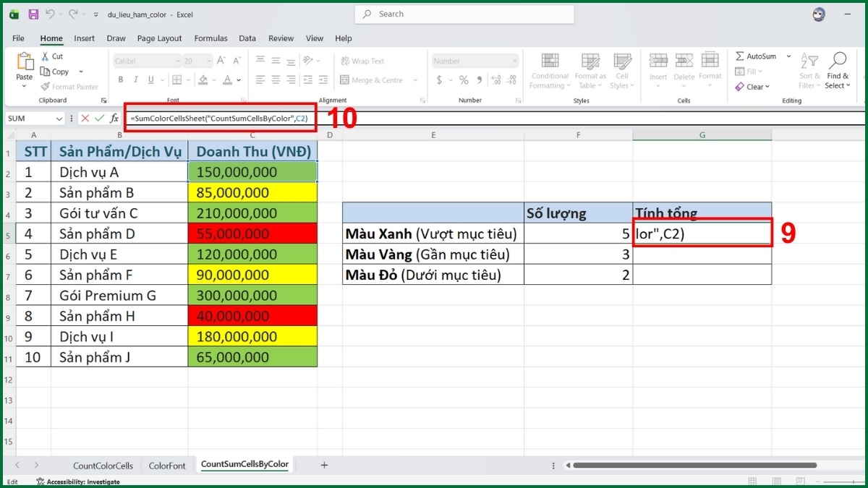Click the Save icon in title bar
The image size is (868, 488).
click(33, 14)
